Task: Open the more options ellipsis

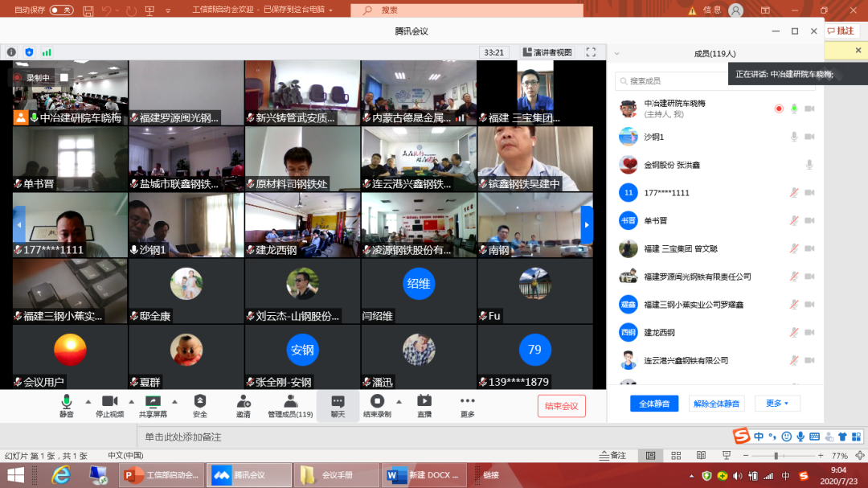Action: click(x=467, y=406)
